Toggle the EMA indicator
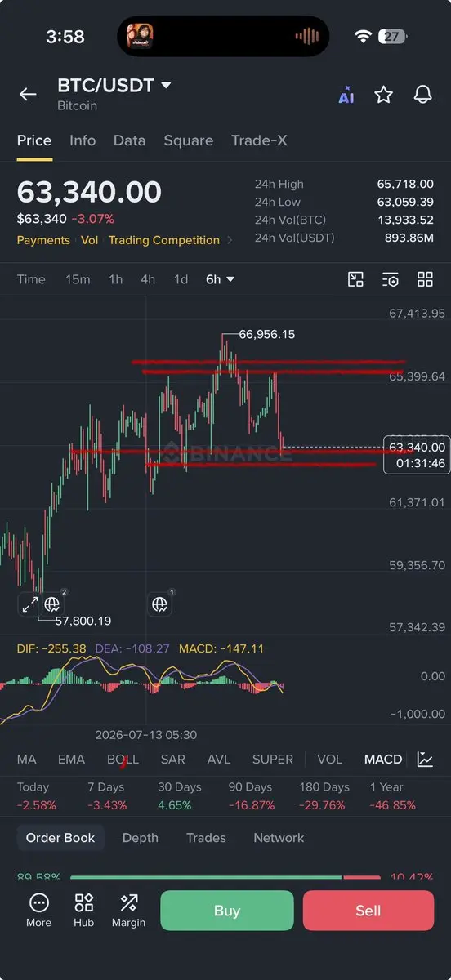Screen dimensions: 451x980 click(71, 759)
